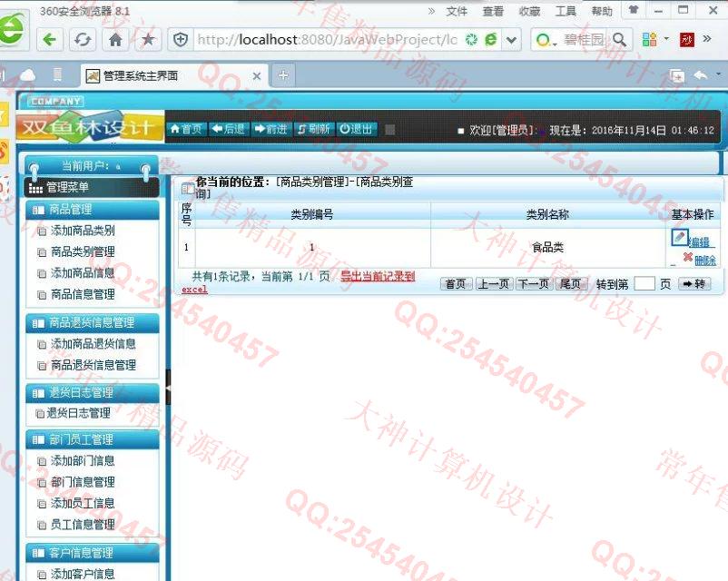The width and height of the screenshot is (728, 581).
Task: Click the 退出 logout button
Action: [x=356, y=129]
